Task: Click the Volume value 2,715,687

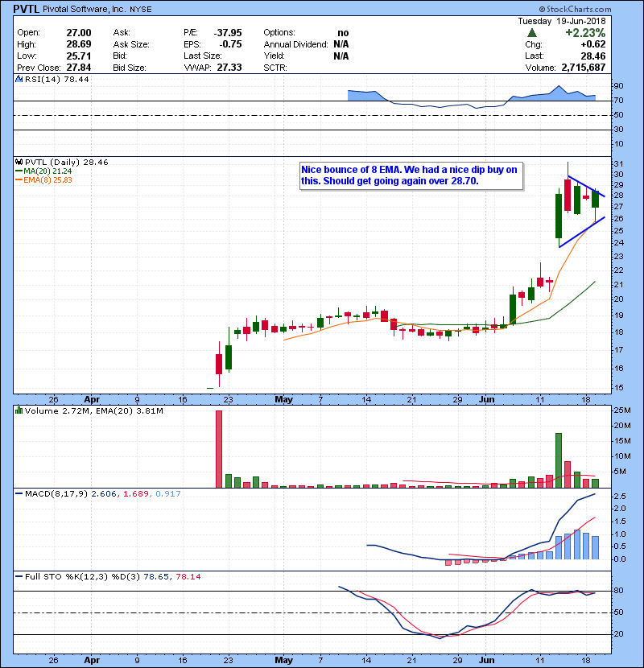Action: [x=584, y=68]
